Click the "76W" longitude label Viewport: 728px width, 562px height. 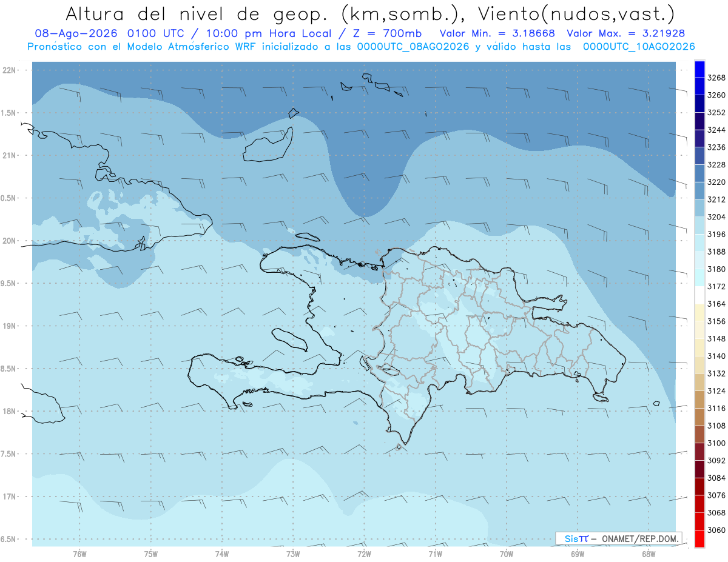coord(79,554)
